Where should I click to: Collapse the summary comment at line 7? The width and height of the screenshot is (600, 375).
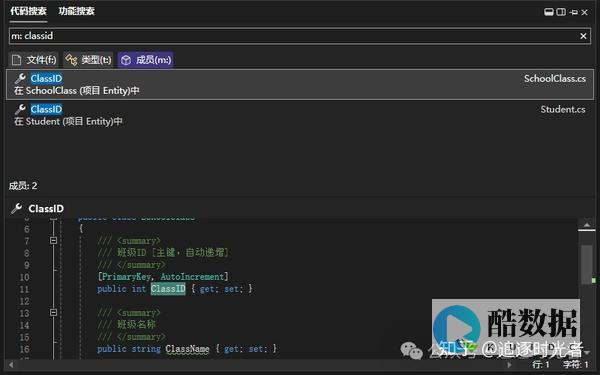pos(54,241)
